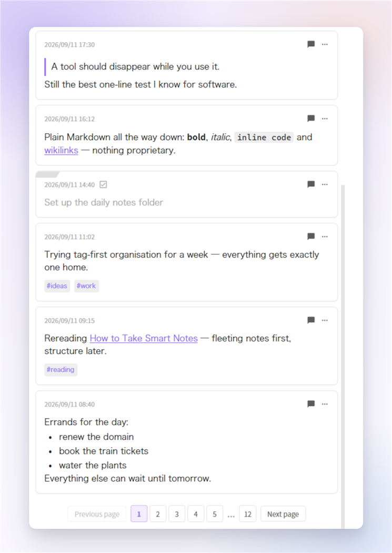Viewport: 392px width, 553px height.
Task: Click the comment icon on the 09:15 memo
Action: 311,320
